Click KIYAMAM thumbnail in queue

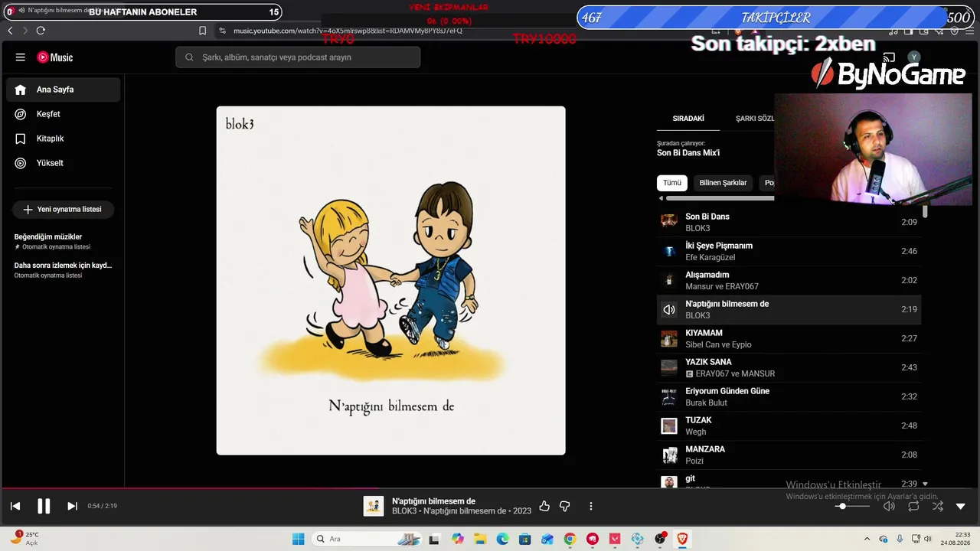coord(669,338)
